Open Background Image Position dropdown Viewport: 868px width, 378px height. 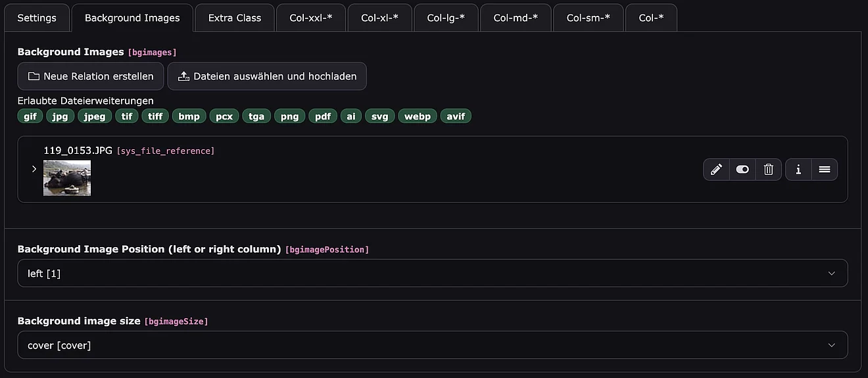tap(432, 273)
